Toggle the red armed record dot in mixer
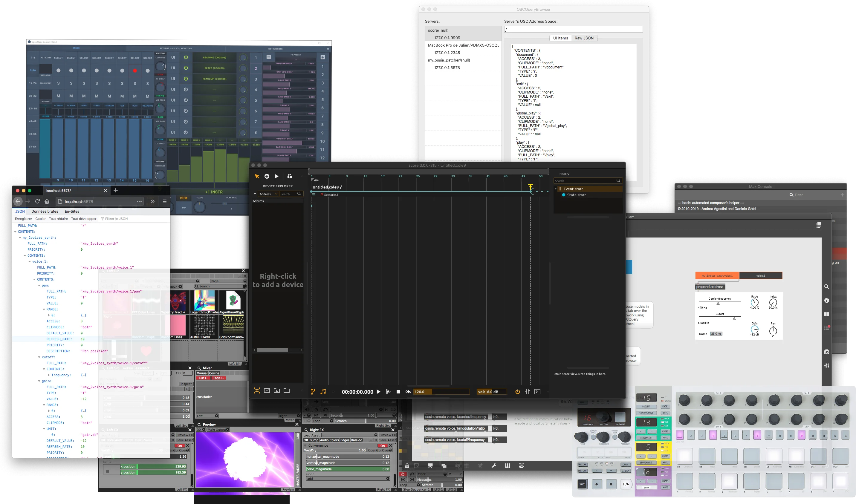The height and width of the screenshot is (504, 856). [135, 71]
